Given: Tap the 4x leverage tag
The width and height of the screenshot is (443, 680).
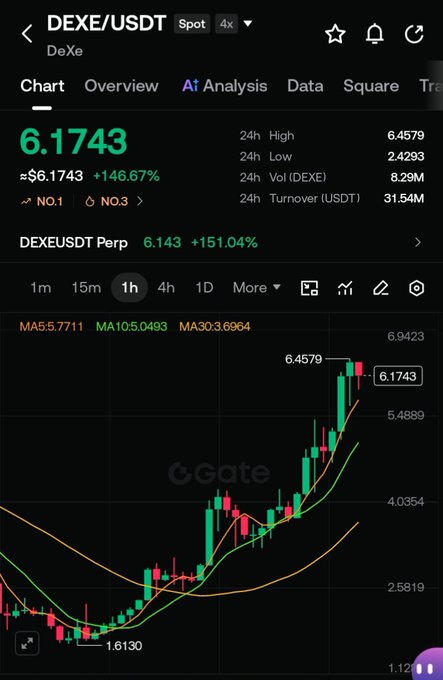Looking at the screenshot, I should tap(226, 24).
